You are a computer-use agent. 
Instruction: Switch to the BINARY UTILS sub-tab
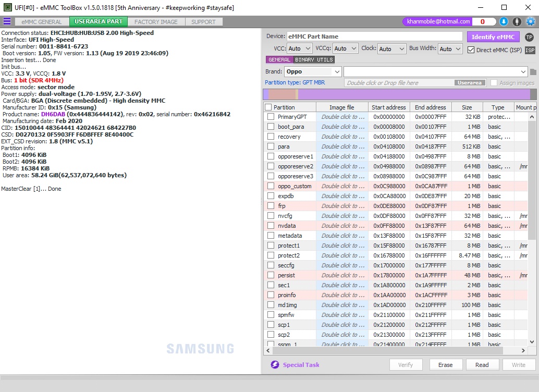coord(314,59)
